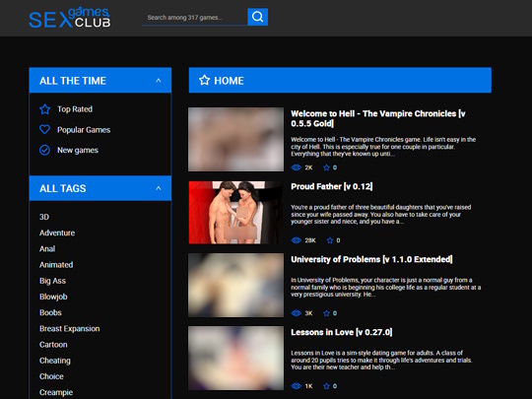The height and width of the screenshot is (399, 532).
Task: Click the Welcome to Hell description text
Action: coord(383,147)
